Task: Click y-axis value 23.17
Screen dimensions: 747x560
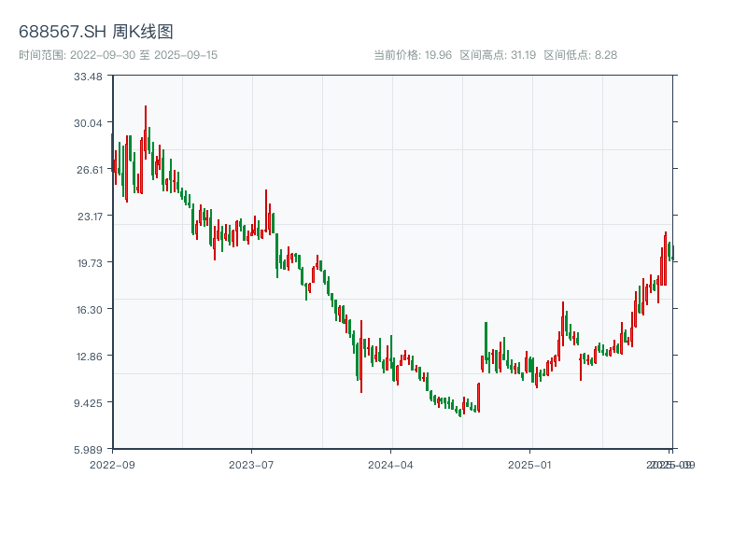Action: 90,217
